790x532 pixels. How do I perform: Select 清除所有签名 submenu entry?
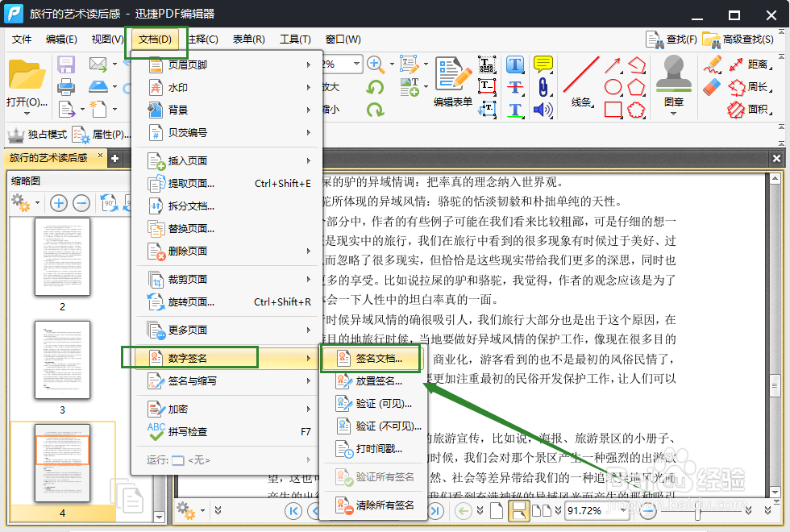coord(373,505)
